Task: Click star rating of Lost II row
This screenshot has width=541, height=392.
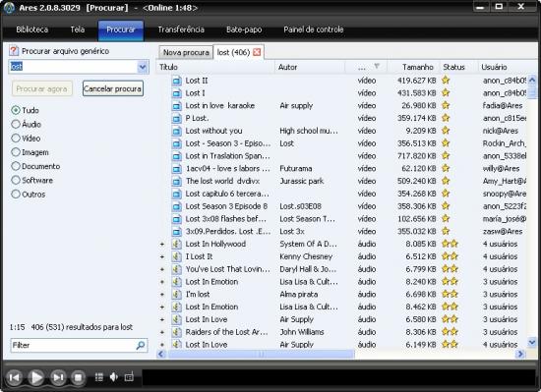Action: click(x=446, y=81)
